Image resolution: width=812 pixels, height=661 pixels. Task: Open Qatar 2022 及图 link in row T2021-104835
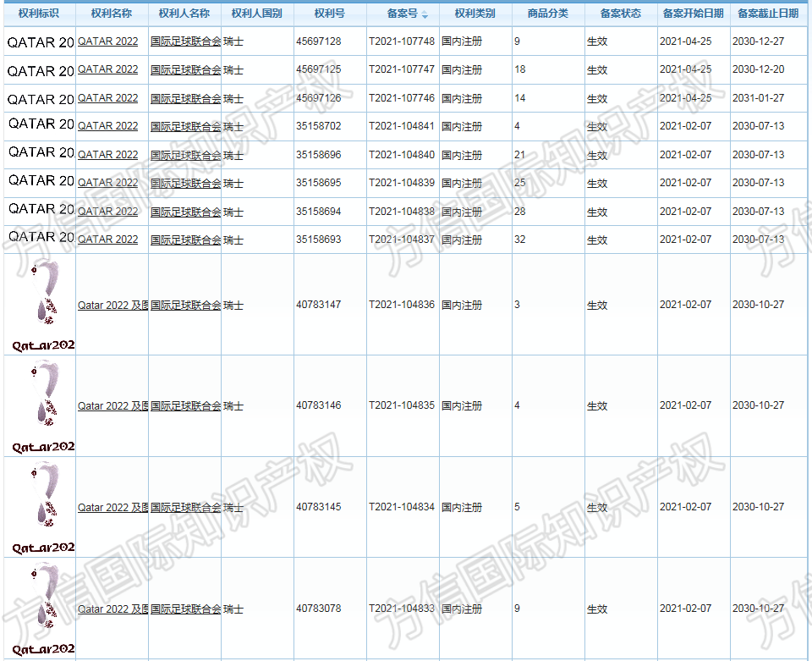click(x=112, y=405)
